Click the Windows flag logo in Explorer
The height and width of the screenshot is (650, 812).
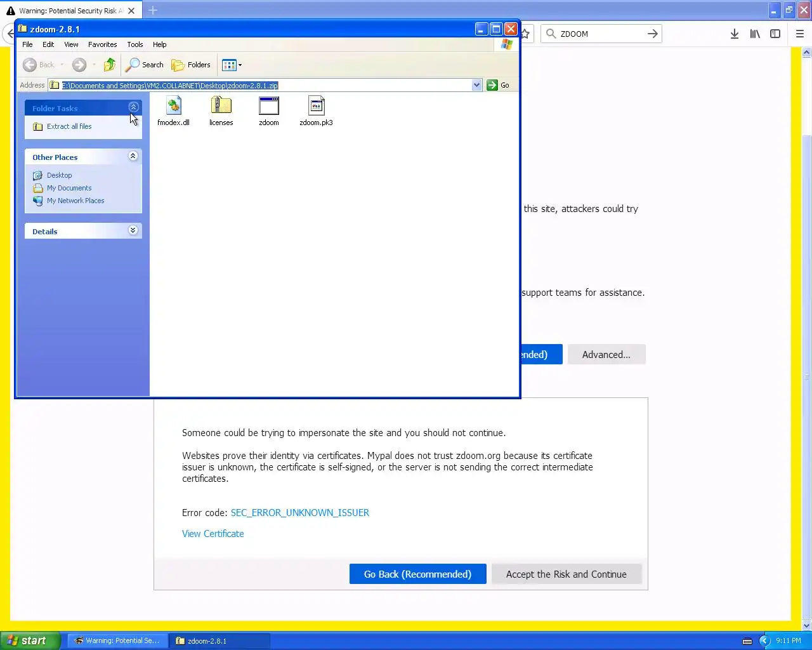pos(506,44)
